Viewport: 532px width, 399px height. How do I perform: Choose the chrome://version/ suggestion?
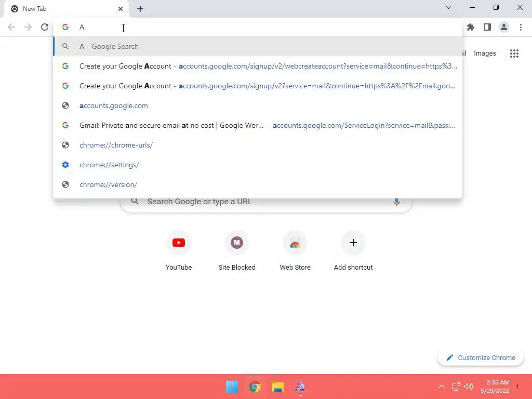pyautogui.click(x=258, y=184)
